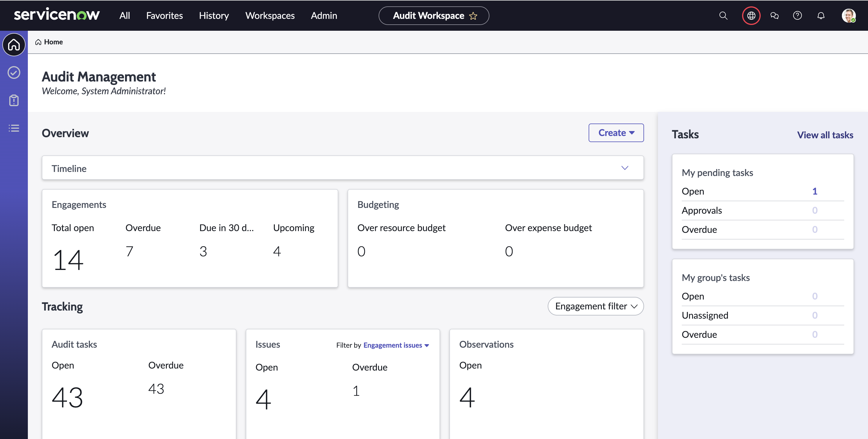Open the checkmark circle icon in sidebar
Screen dimensions: 868x439
tap(14, 72)
